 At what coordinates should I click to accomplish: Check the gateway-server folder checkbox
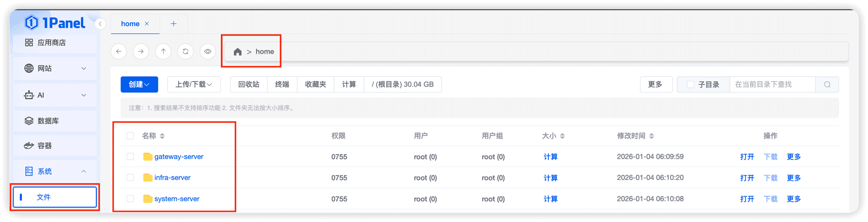130,157
